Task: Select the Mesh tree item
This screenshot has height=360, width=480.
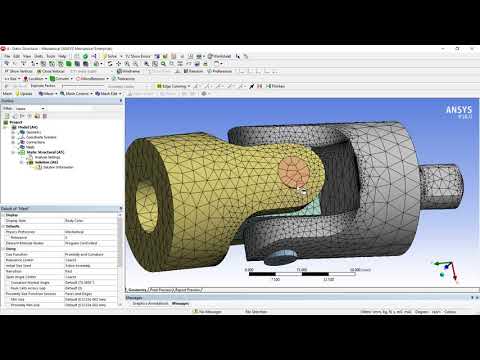Action: [x=30, y=147]
